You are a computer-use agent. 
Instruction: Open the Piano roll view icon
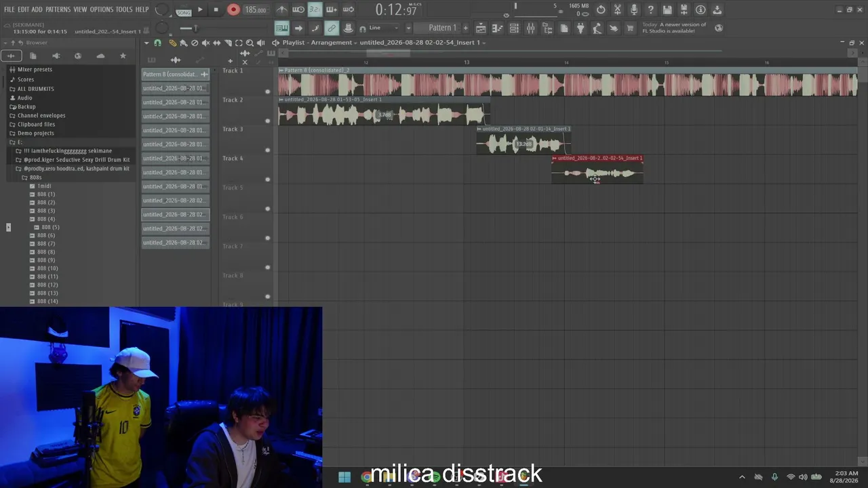(497, 28)
